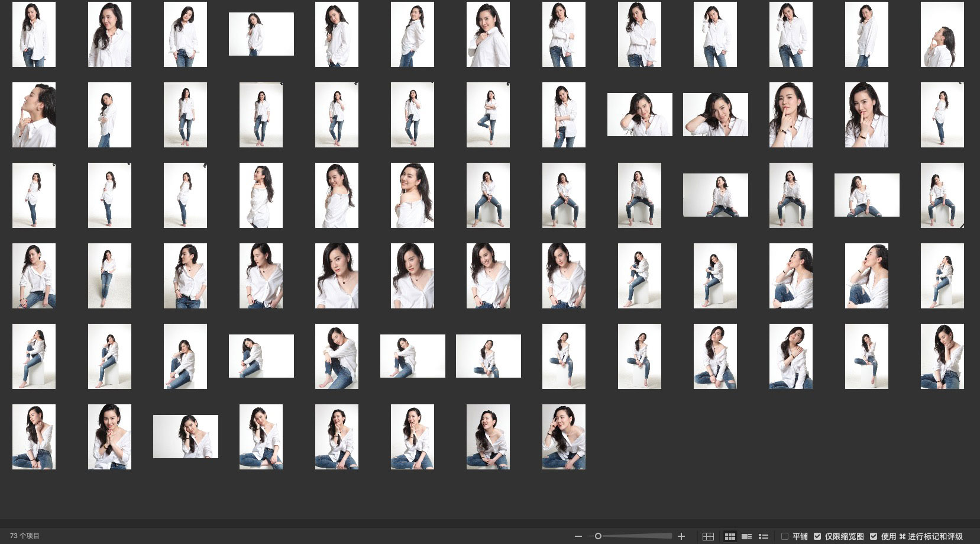Select the side-profile thumbnail starting the second row

(34, 115)
